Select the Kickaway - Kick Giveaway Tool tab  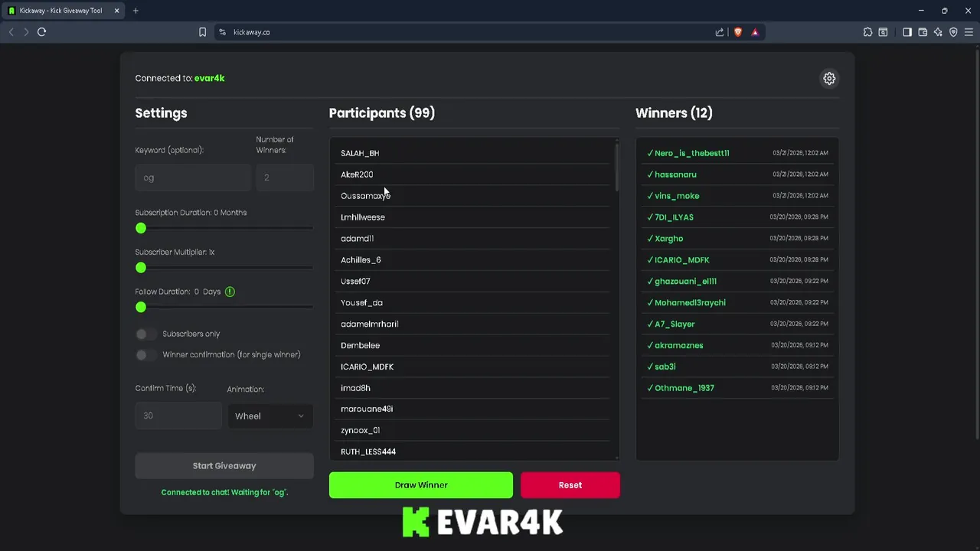61,11
